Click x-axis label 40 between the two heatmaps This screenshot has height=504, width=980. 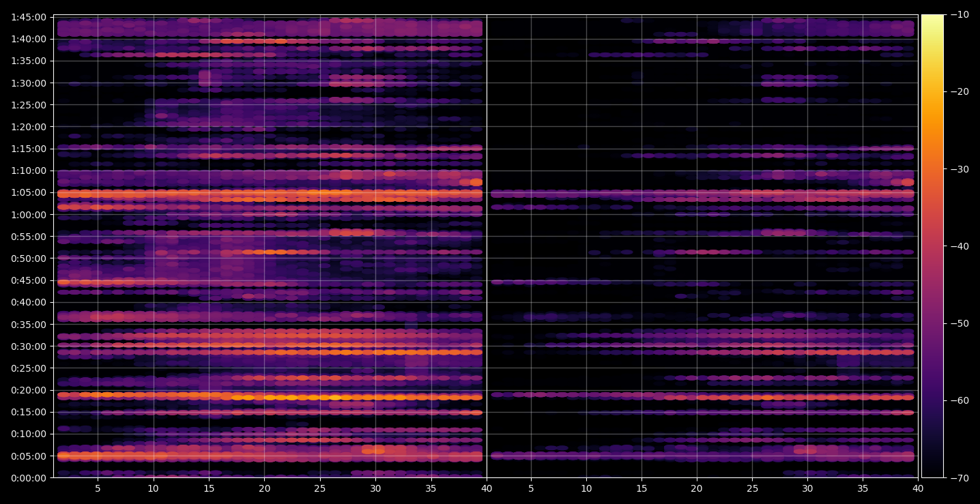[x=487, y=488]
